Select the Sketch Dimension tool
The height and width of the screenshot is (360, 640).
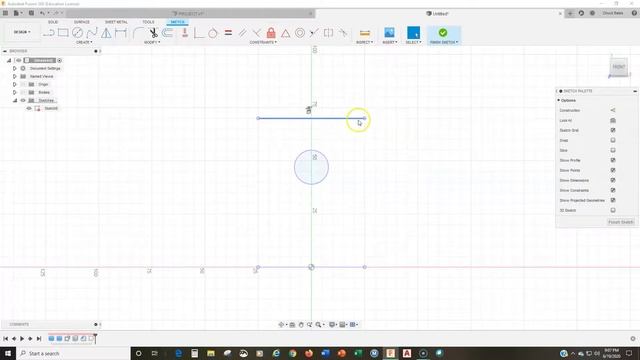[121, 33]
